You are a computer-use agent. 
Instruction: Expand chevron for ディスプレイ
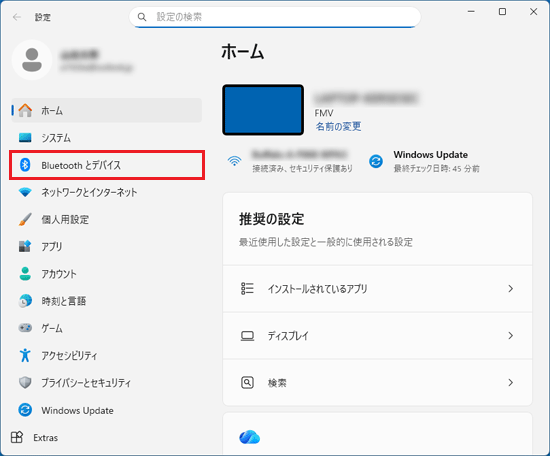click(511, 336)
